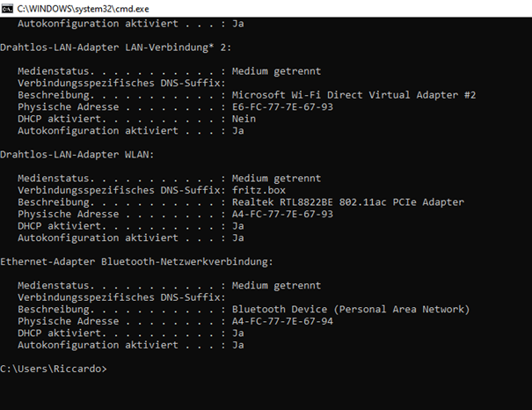This screenshot has height=410, width=532.
Task: Click the Drahtlos-LAN-Adapter WLAN heading
Action: [77, 155]
